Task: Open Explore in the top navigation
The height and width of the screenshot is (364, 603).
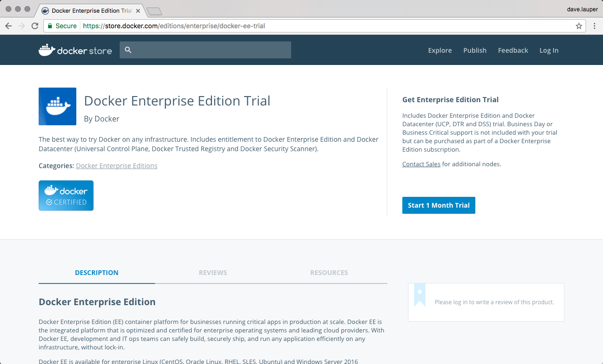Action: pyautogui.click(x=440, y=50)
